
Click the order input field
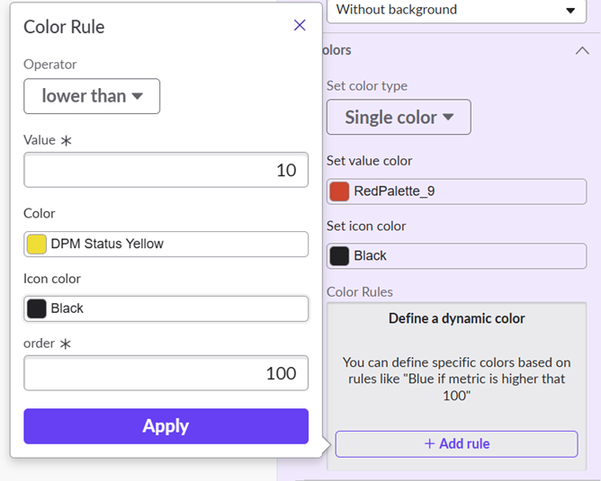pos(166,373)
